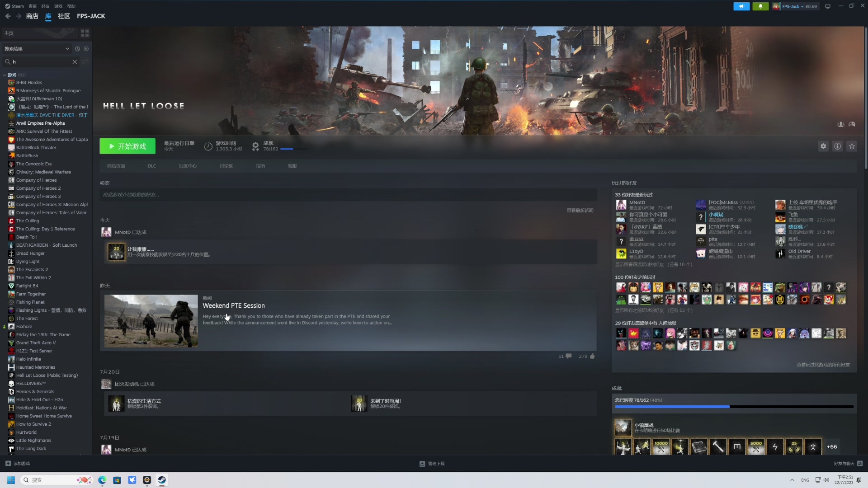Image resolution: width=868 pixels, height=488 pixels.
Task: Open 好友与聊天 friends and chat
Action: [x=848, y=464]
